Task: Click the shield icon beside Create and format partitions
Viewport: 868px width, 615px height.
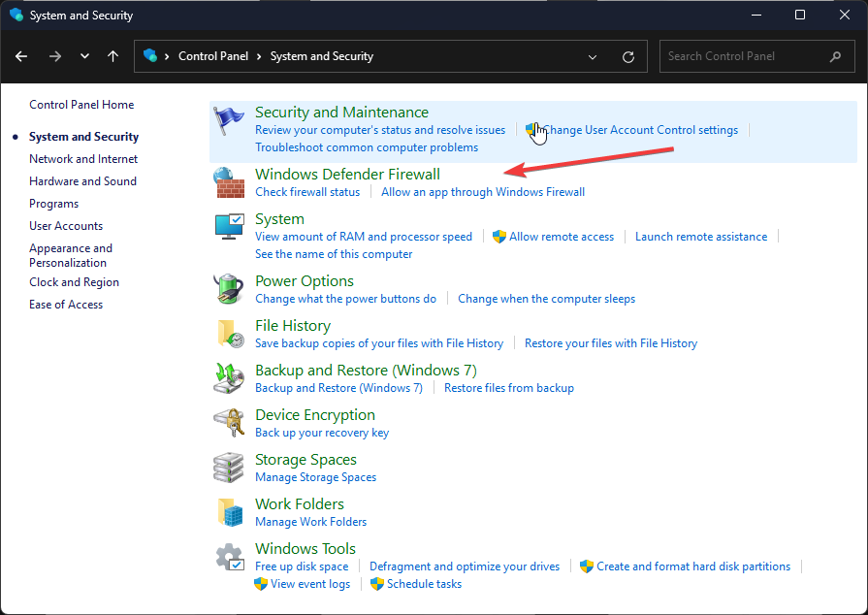Action: (587, 566)
